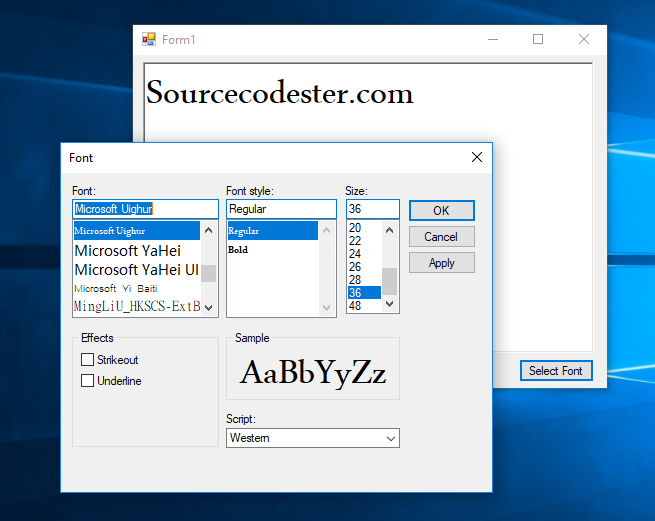This screenshot has height=521, width=655.
Task: Click the Font name input field
Action: click(x=145, y=209)
